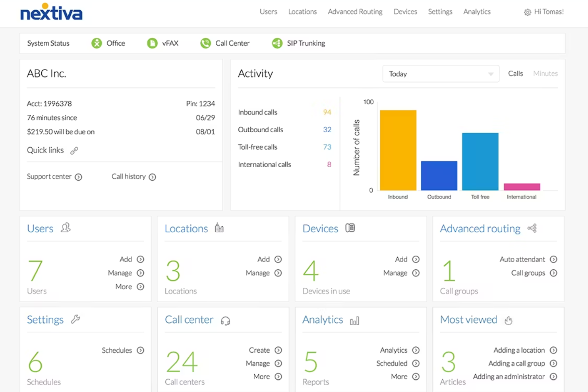Click the Locations card title
Screen dimensions: 588x392
point(186,228)
